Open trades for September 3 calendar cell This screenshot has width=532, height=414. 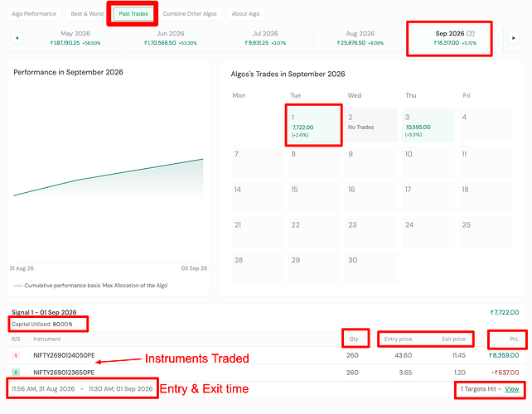[428, 126]
